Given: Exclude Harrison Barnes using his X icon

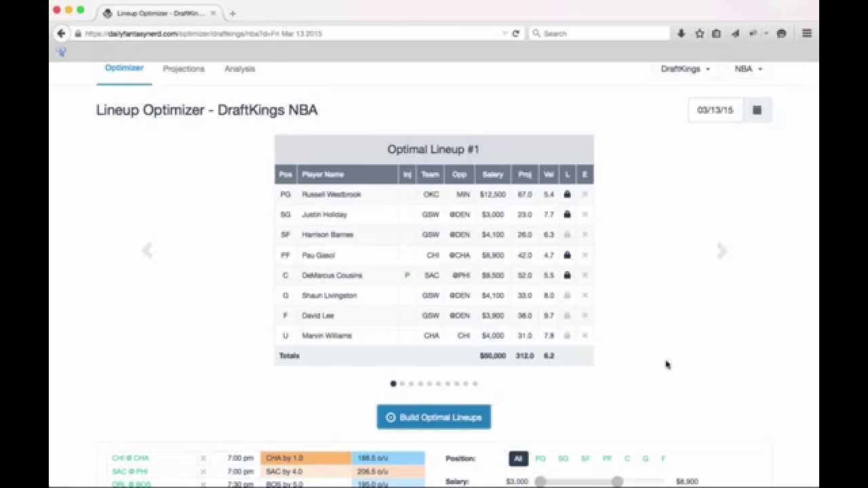Looking at the screenshot, I should coord(585,235).
